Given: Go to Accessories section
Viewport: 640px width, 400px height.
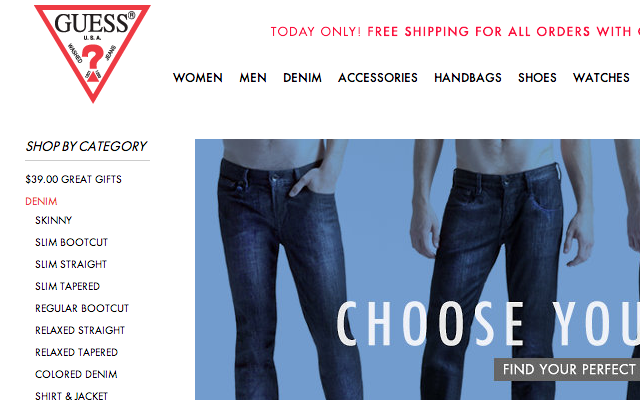Looking at the screenshot, I should [378, 78].
